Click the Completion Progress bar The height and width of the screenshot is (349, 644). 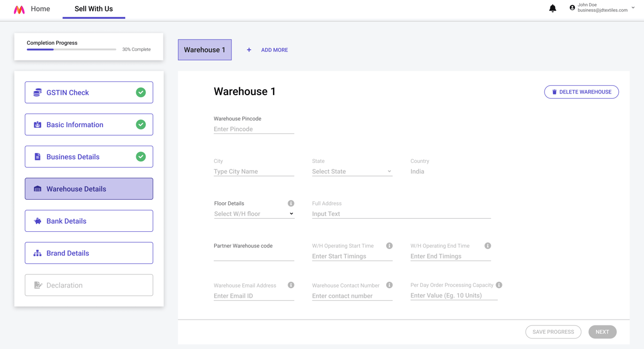point(72,49)
